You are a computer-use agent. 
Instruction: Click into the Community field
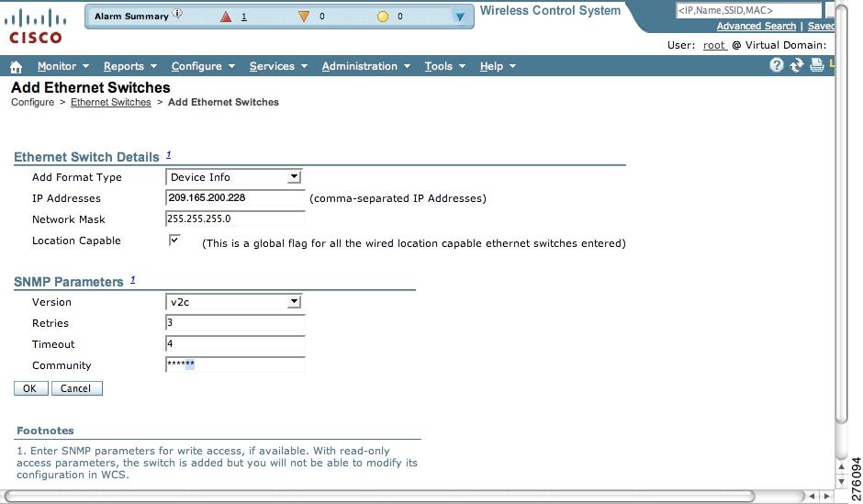[x=235, y=364]
